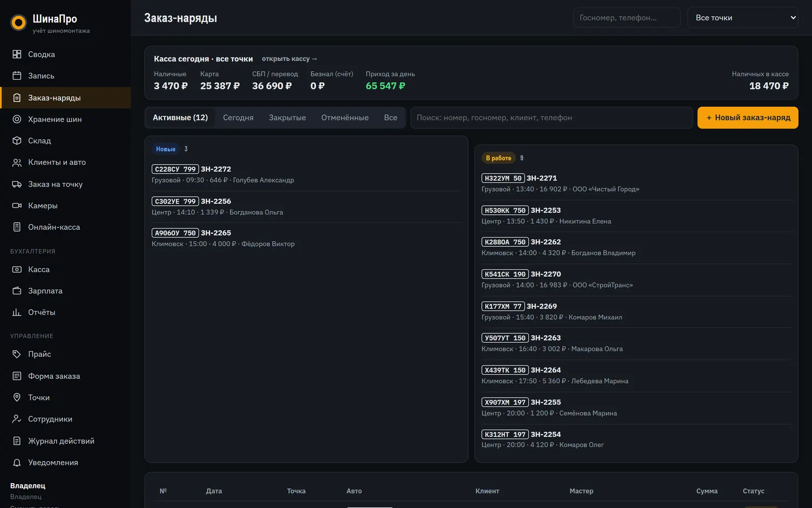This screenshot has height=508, width=812.
Task: Click the Заказ на точку truck icon
Action: 17,184
